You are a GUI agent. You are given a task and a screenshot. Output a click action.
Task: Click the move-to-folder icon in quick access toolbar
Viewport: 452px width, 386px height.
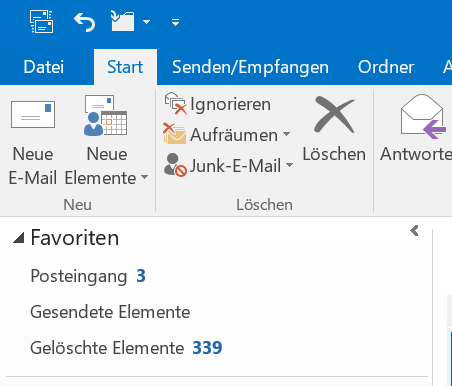(x=122, y=21)
